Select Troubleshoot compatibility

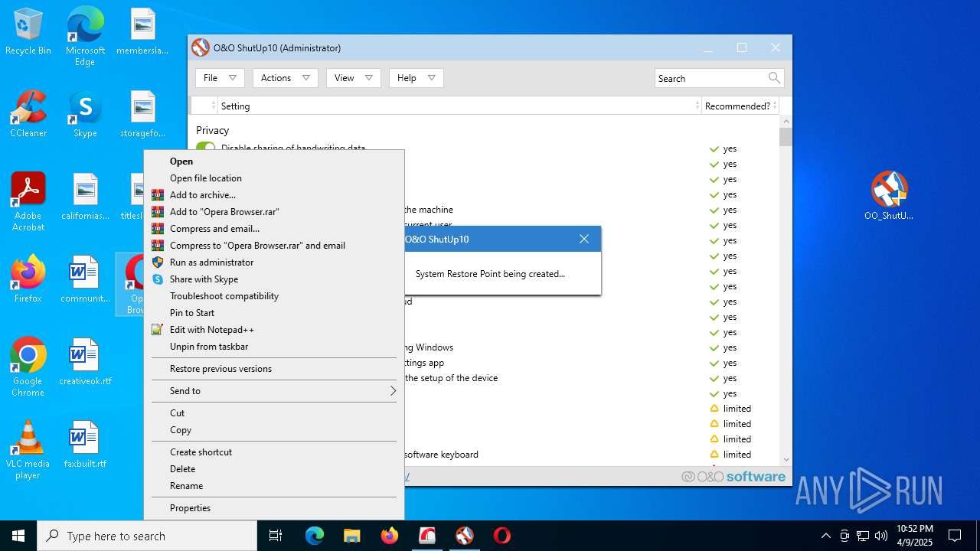pos(274,296)
